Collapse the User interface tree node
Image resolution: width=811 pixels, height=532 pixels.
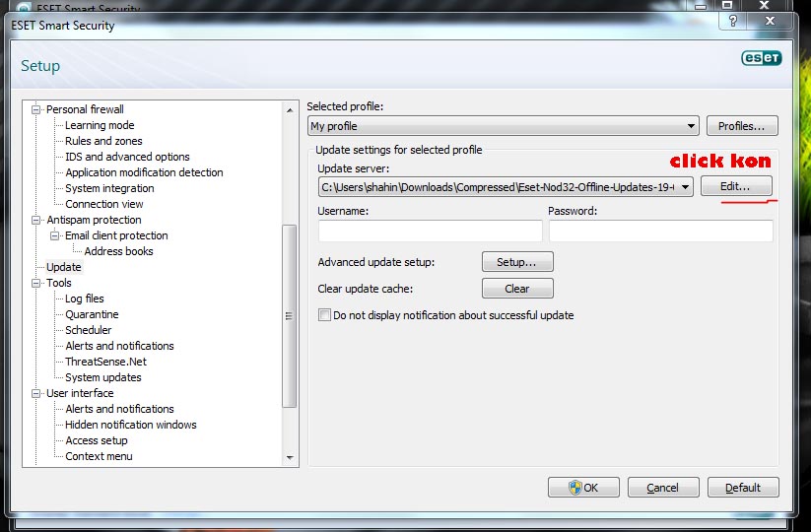pyautogui.click(x=35, y=393)
